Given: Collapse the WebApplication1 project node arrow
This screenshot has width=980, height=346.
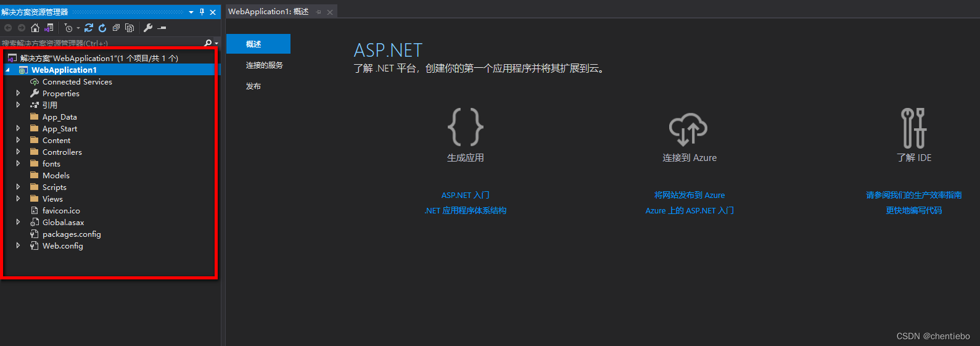Looking at the screenshot, I should [8, 70].
